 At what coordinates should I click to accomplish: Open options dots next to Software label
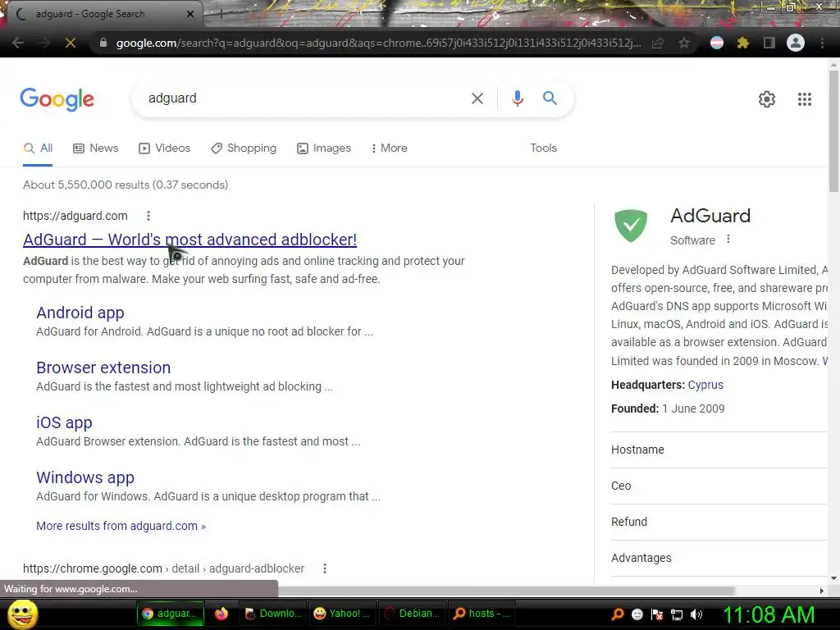[728, 239]
